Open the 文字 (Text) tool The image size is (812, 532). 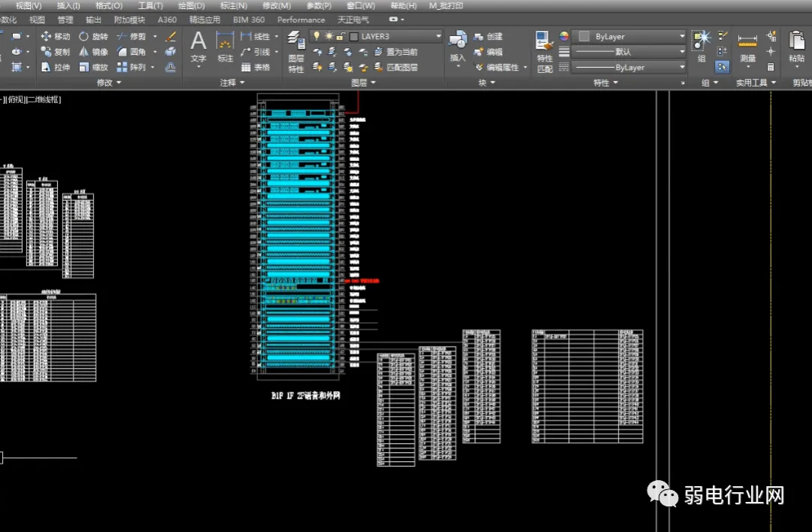click(198, 47)
